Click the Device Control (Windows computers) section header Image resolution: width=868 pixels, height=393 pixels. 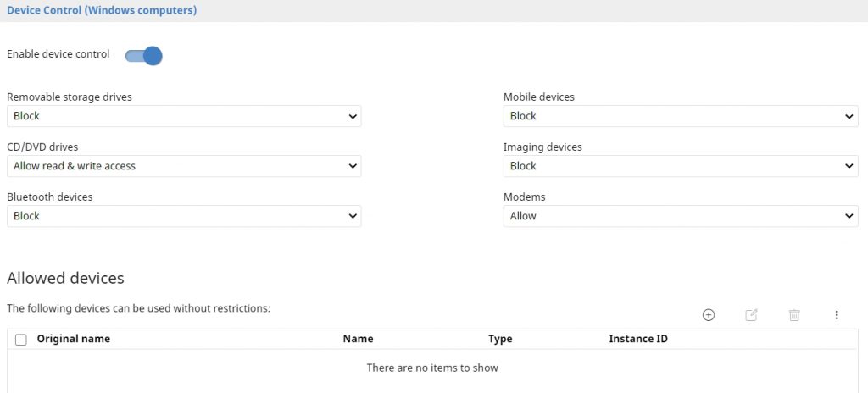(x=102, y=11)
